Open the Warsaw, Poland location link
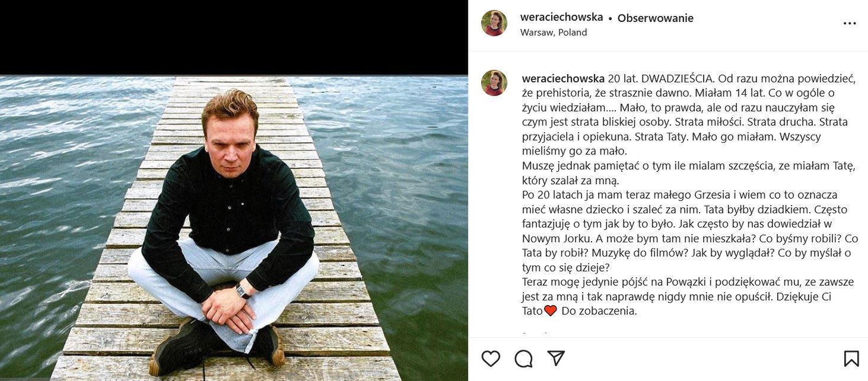The width and height of the screenshot is (868, 381). tap(554, 33)
